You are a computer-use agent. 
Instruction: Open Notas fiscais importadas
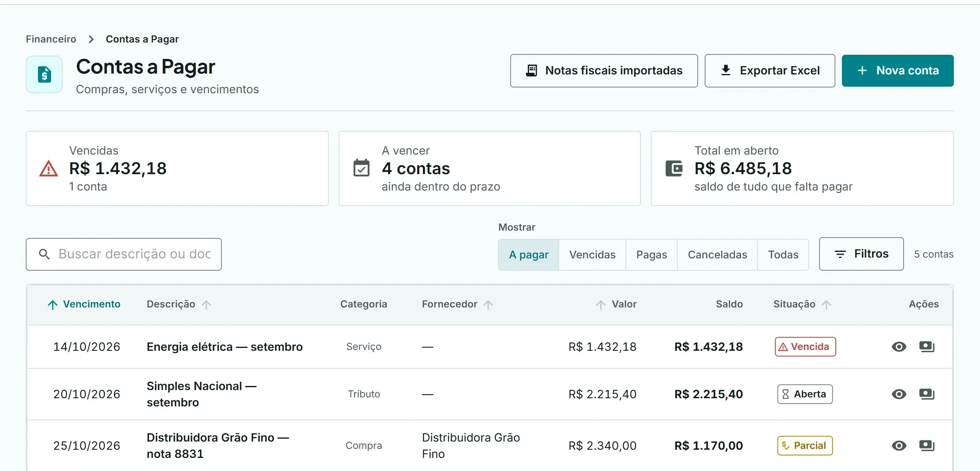click(604, 71)
